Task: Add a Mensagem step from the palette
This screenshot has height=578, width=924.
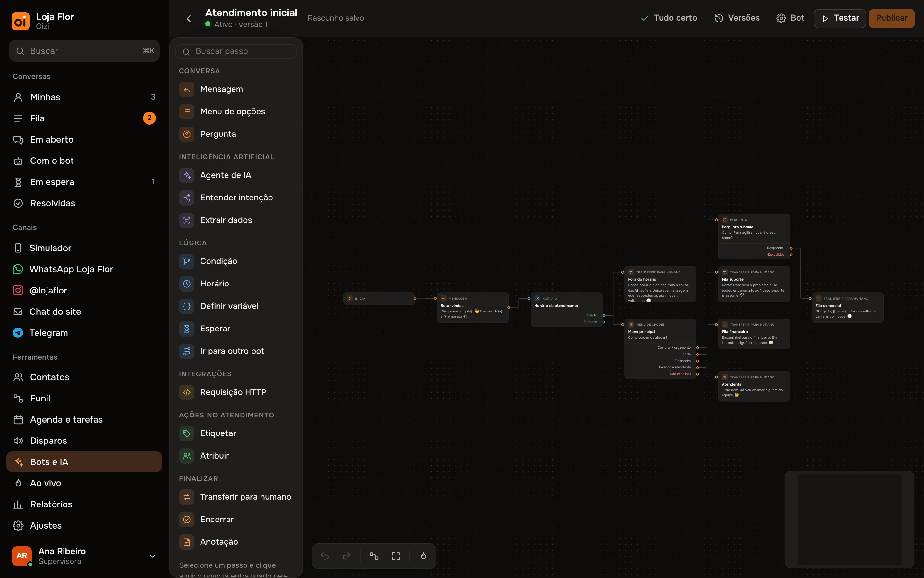Action: click(235, 89)
